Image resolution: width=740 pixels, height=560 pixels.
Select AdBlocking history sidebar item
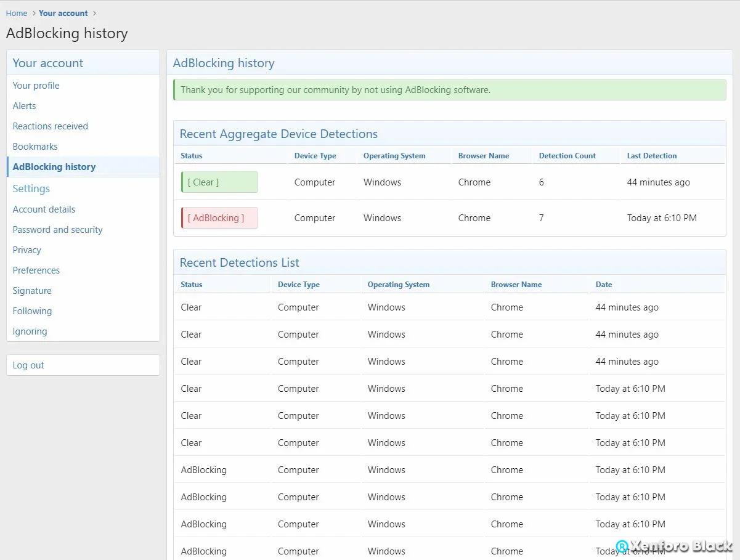[83, 167]
